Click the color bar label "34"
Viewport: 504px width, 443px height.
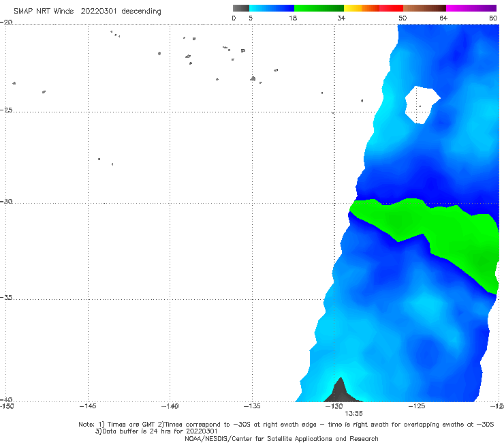[341, 18]
